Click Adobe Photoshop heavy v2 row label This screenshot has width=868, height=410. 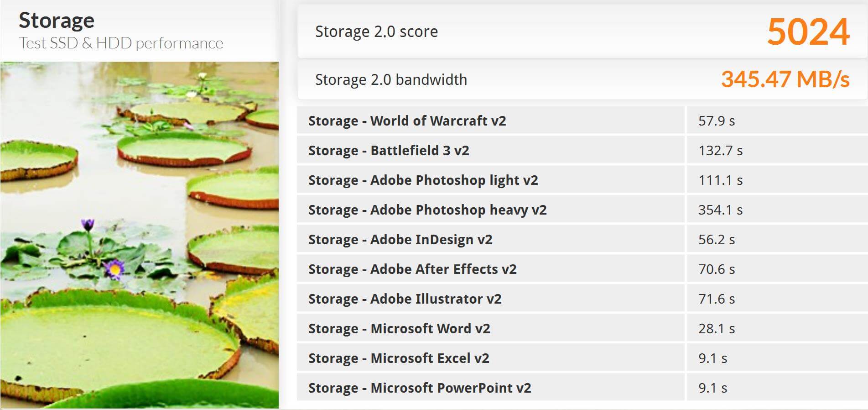click(x=427, y=210)
